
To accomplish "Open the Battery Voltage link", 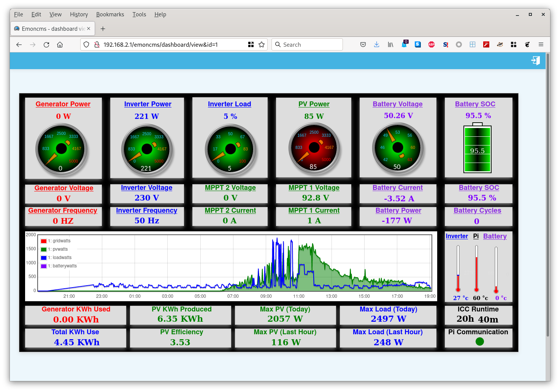I will [397, 104].
